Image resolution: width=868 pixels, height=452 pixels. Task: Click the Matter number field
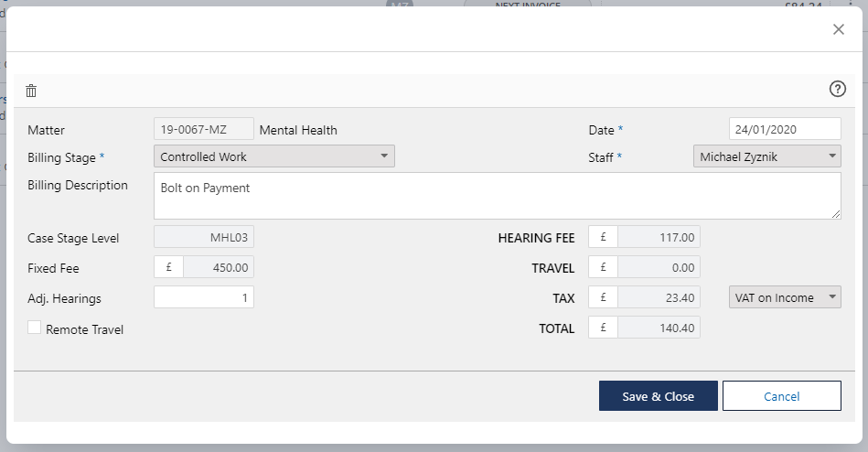204,129
